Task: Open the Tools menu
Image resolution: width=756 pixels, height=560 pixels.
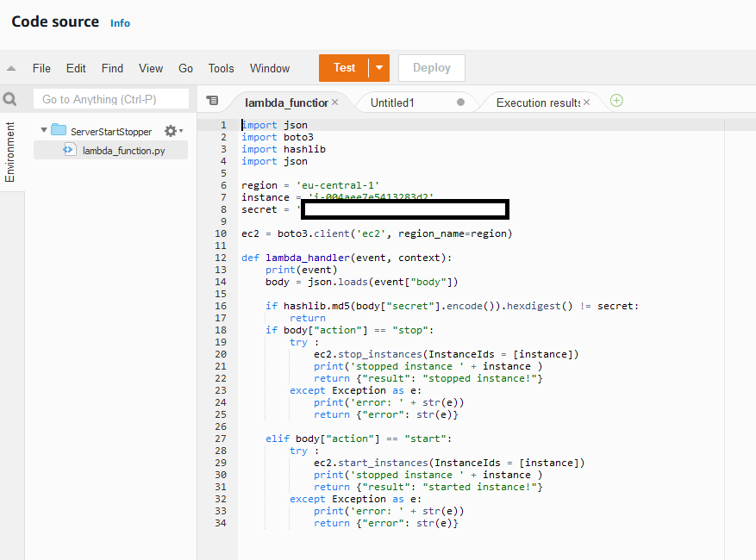Action: [x=221, y=68]
